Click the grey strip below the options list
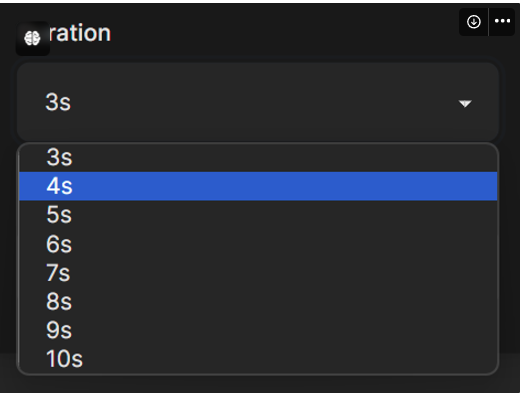The height and width of the screenshot is (398, 520). [x=260, y=384]
